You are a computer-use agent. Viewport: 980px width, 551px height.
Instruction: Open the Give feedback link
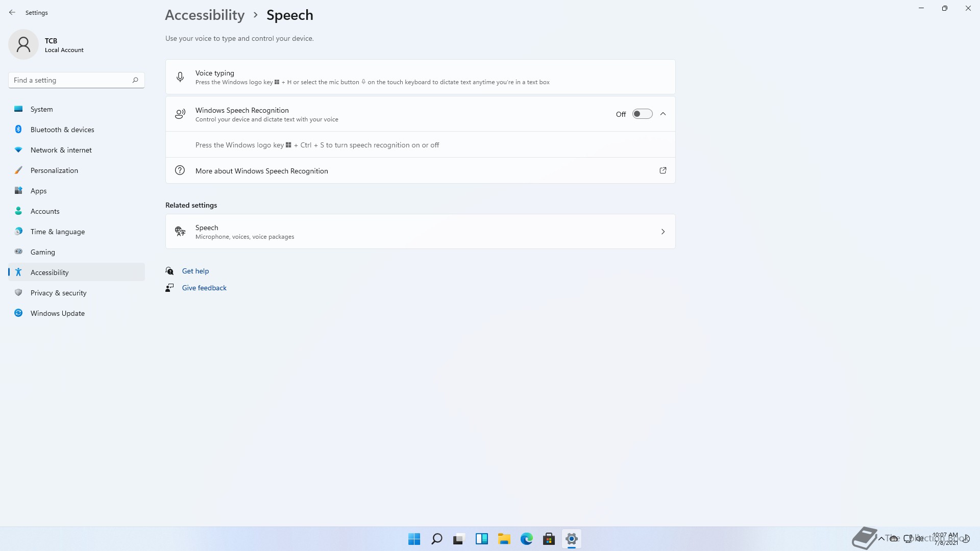click(204, 288)
